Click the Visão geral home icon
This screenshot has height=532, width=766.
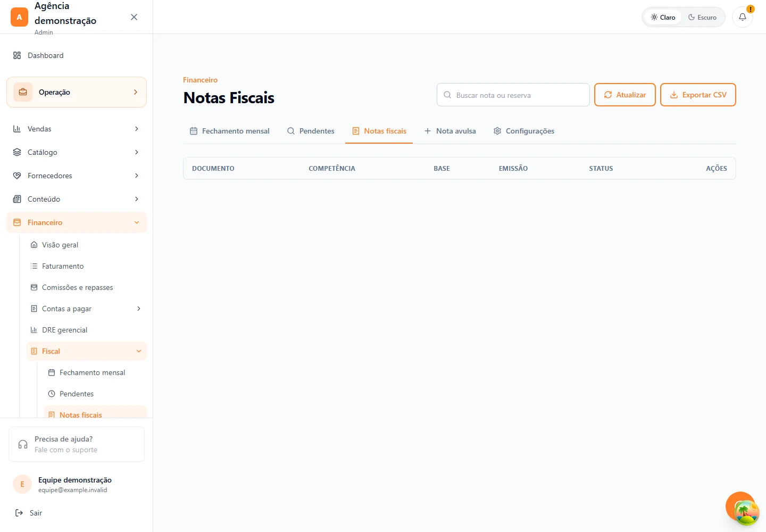[34, 245]
